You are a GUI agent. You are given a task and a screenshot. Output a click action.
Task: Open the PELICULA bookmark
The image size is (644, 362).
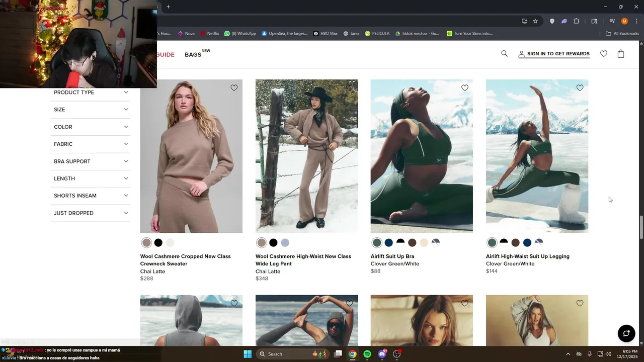pyautogui.click(x=377, y=34)
